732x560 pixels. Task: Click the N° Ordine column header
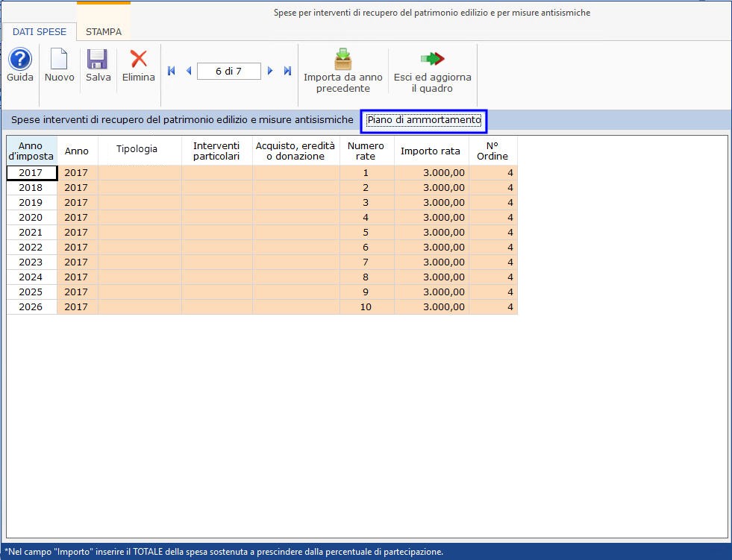(492, 151)
